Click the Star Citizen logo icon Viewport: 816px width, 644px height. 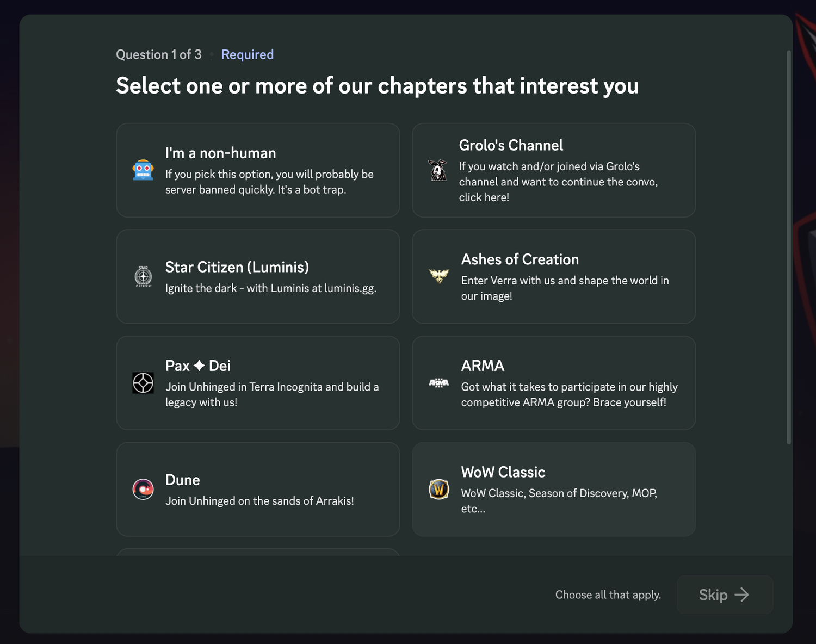point(143,276)
